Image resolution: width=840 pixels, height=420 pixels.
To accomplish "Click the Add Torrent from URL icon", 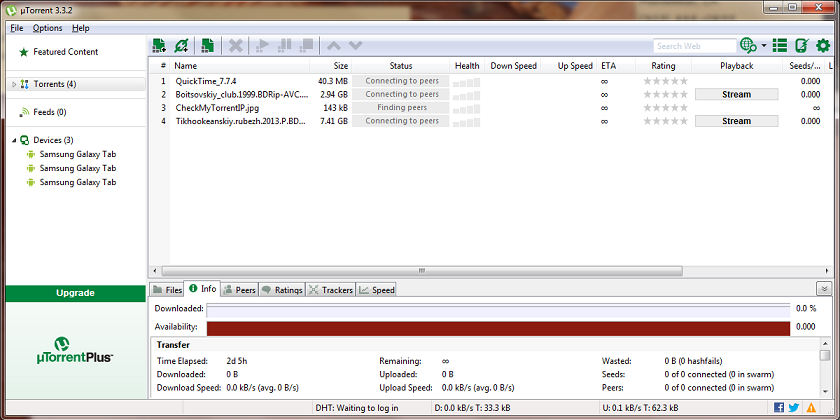I will pos(182,46).
